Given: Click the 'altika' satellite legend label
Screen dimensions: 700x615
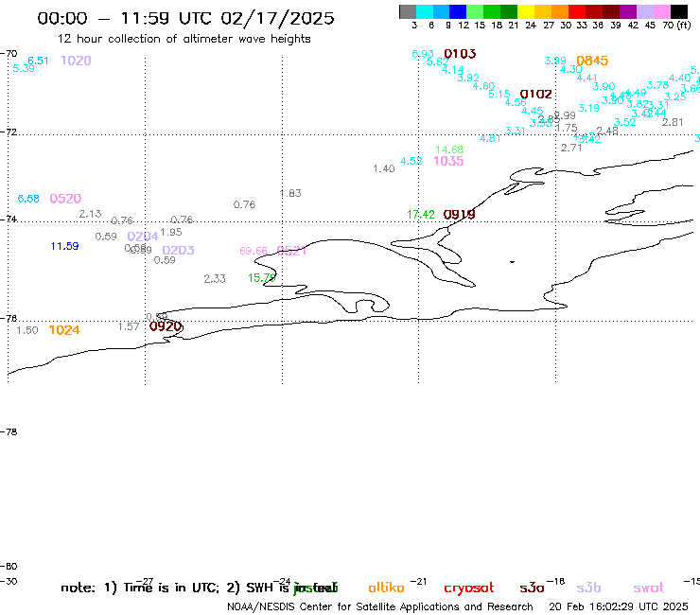Looking at the screenshot, I should 386,588.
